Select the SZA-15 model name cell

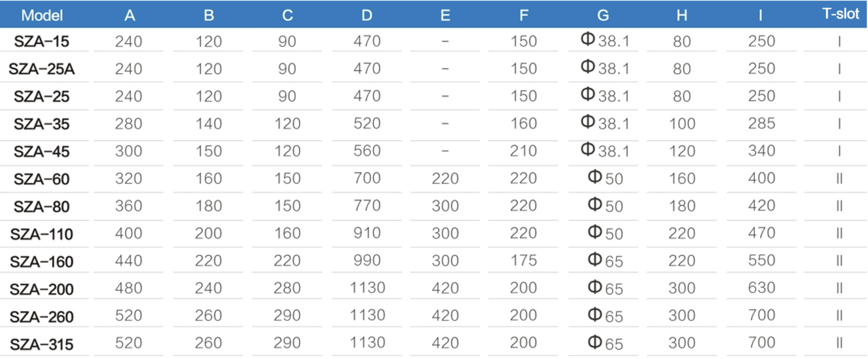pyautogui.click(x=41, y=42)
